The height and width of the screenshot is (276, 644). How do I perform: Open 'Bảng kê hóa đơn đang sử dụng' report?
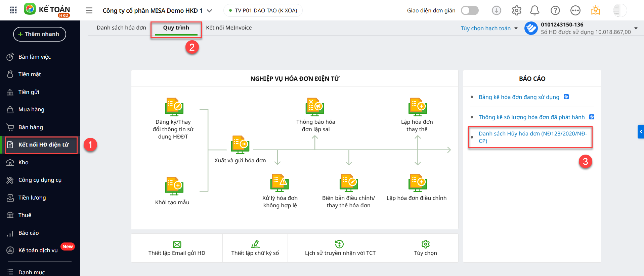tap(519, 97)
